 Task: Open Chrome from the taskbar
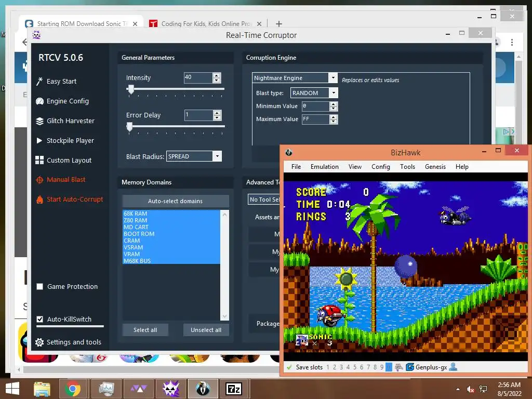[x=72, y=389]
